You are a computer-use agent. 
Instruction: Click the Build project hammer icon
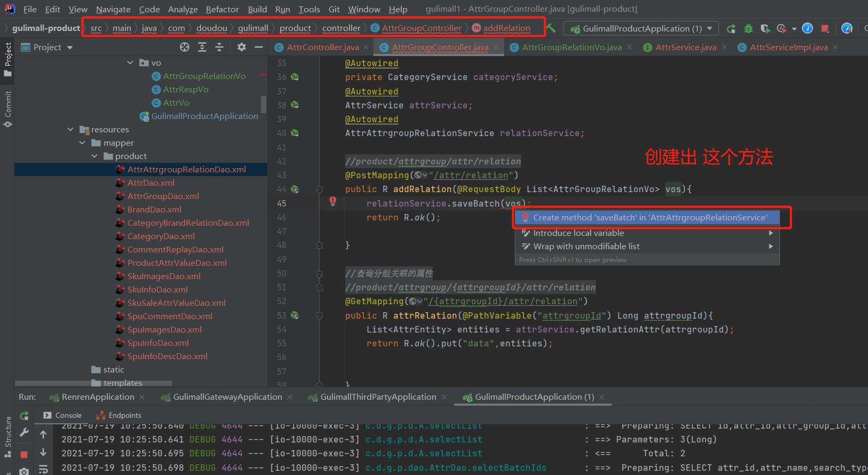click(x=551, y=28)
